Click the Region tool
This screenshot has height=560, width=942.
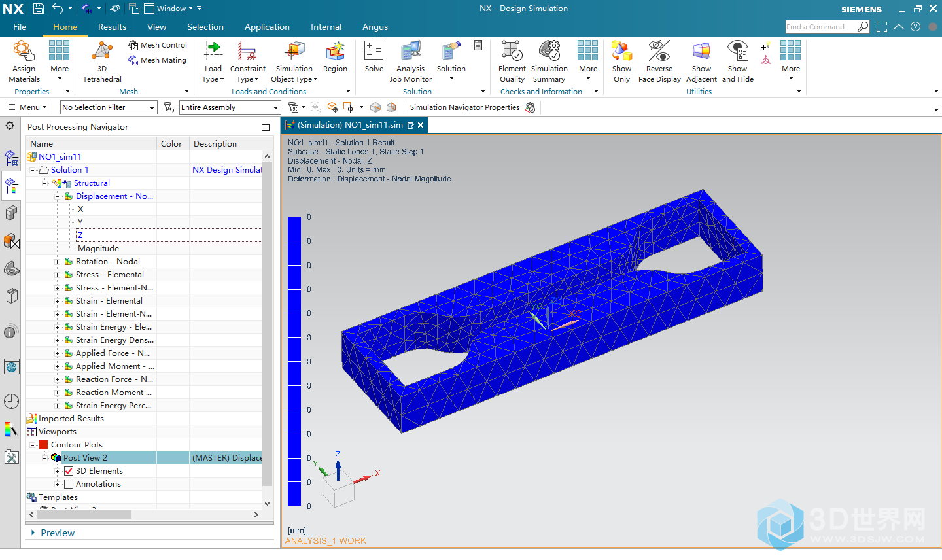(335, 58)
